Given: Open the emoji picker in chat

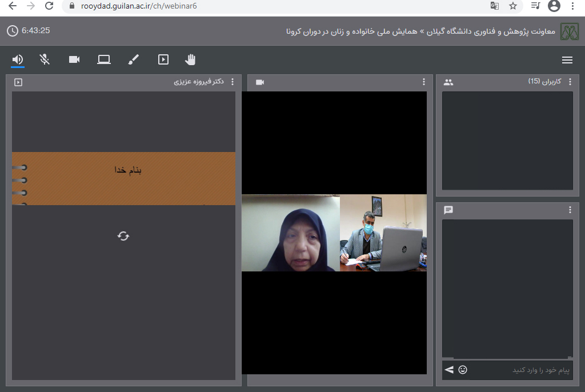Looking at the screenshot, I should point(463,370).
